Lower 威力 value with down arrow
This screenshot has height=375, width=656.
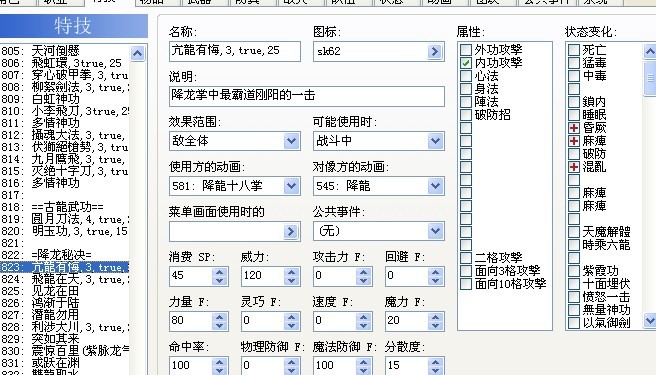click(x=291, y=281)
